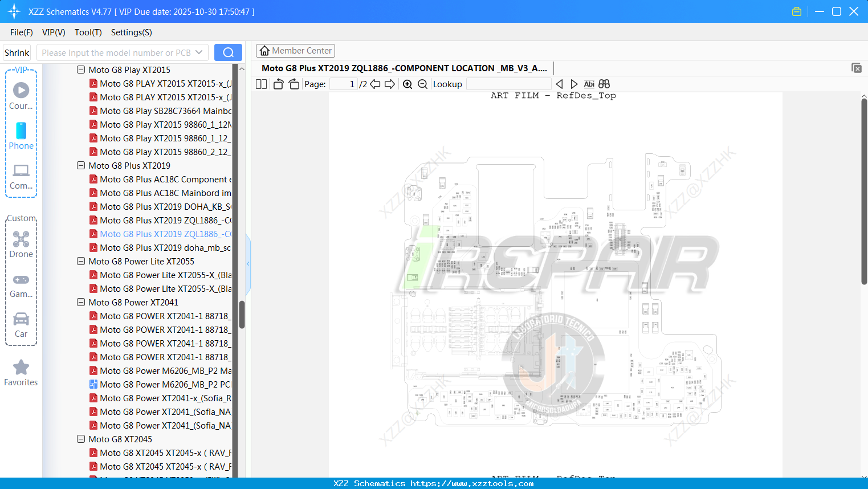Rotate the schematic clockwise
Image resolution: width=868 pixels, height=489 pixels.
294,84
